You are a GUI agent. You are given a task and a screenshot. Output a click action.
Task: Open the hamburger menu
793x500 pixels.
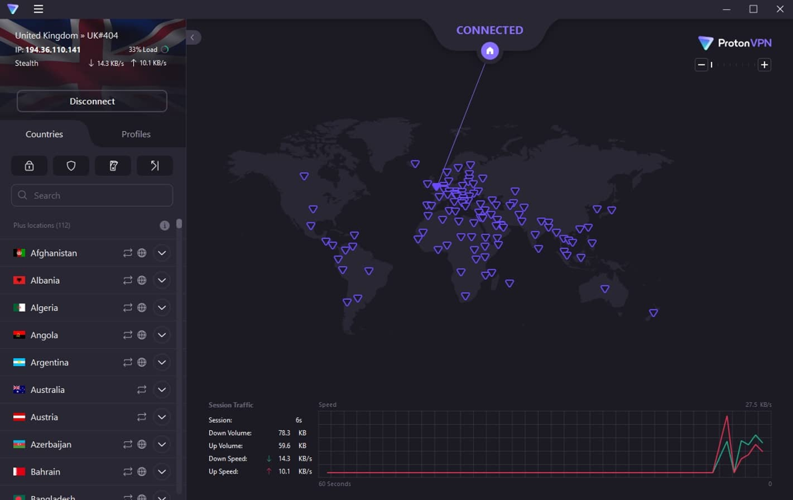(38, 9)
